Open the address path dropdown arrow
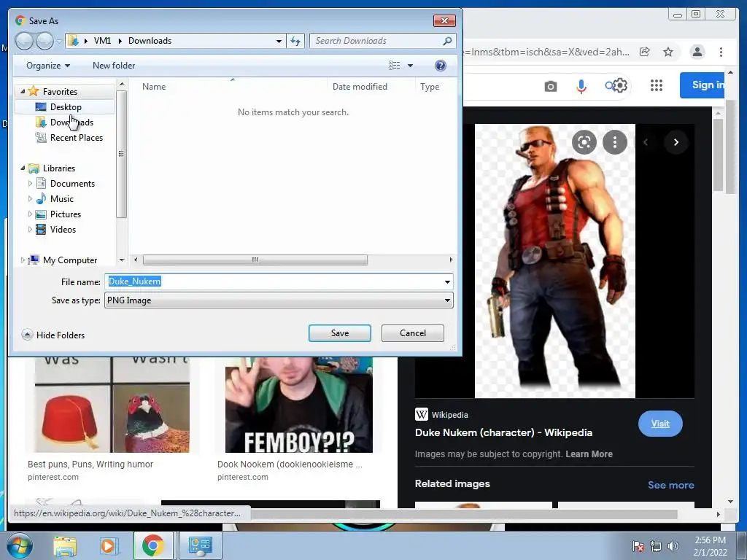 [x=279, y=41]
